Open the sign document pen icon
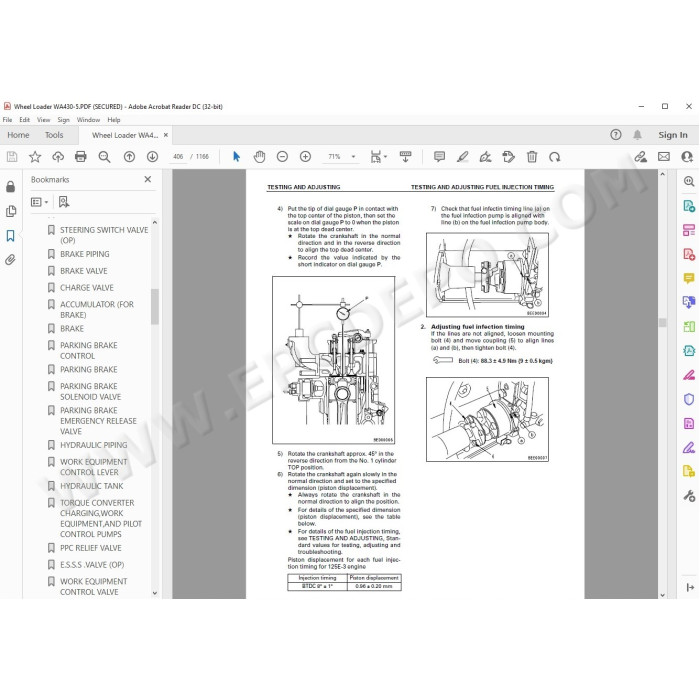Screen dimensions: 700x700 point(485,157)
